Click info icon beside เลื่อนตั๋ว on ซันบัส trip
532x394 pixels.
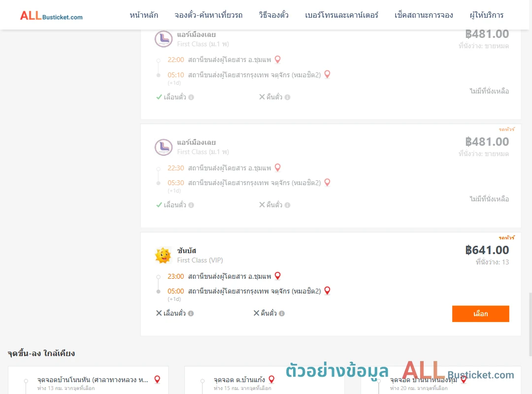pos(191,313)
